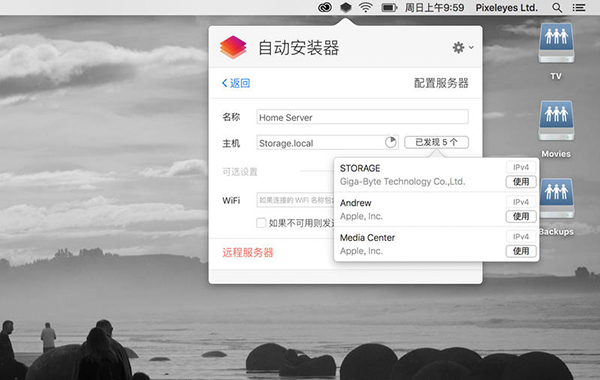600x380 pixels.
Task: Use the STORAGE server via 使用
Action: click(x=521, y=181)
